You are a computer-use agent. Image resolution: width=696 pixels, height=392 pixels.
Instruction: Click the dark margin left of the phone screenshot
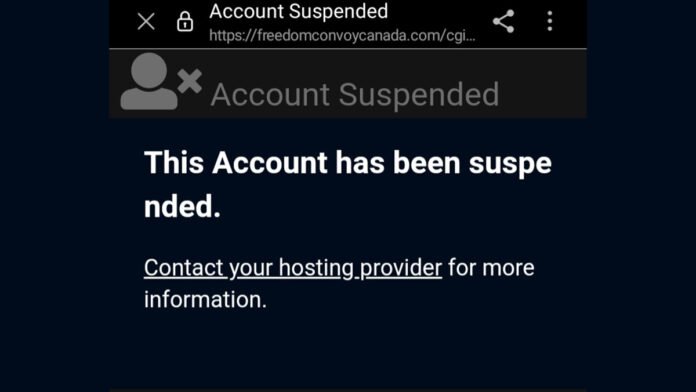pyautogui.click(x=54, y=196)
